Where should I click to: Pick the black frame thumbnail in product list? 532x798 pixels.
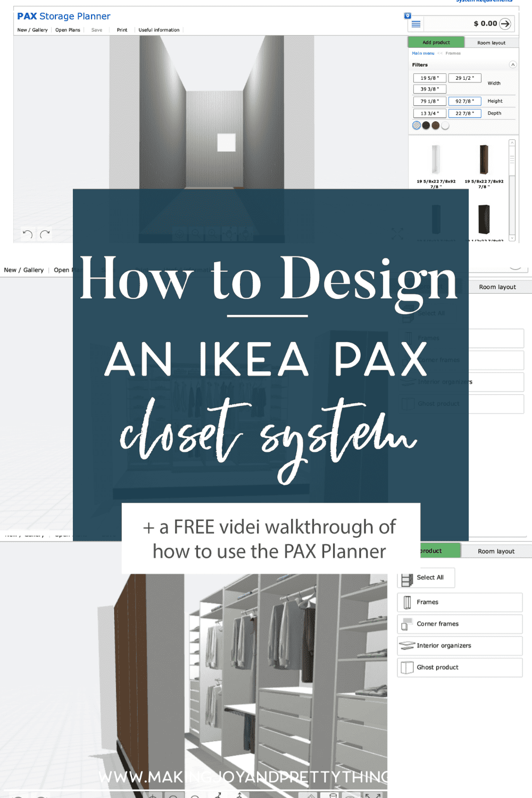tap(484, 219)
